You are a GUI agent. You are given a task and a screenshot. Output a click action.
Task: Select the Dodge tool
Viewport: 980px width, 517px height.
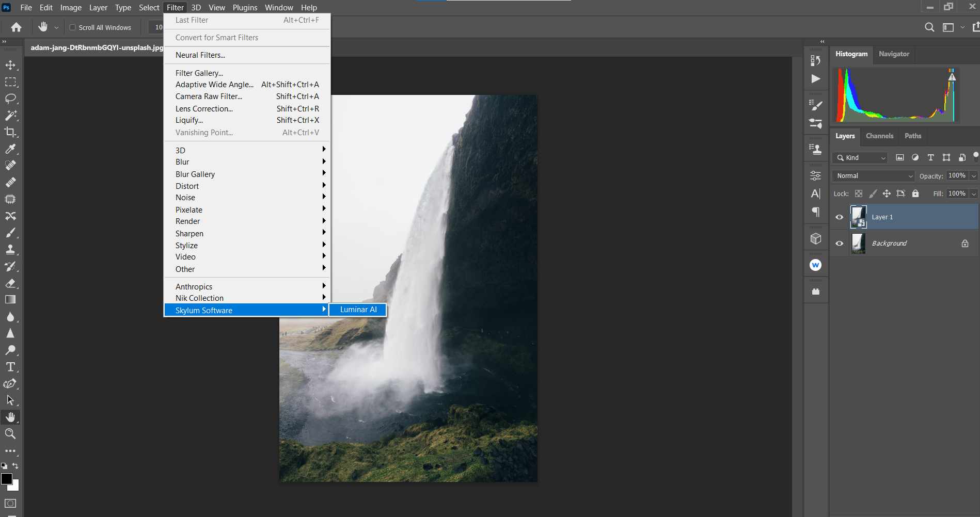click(x=10, y=350)
